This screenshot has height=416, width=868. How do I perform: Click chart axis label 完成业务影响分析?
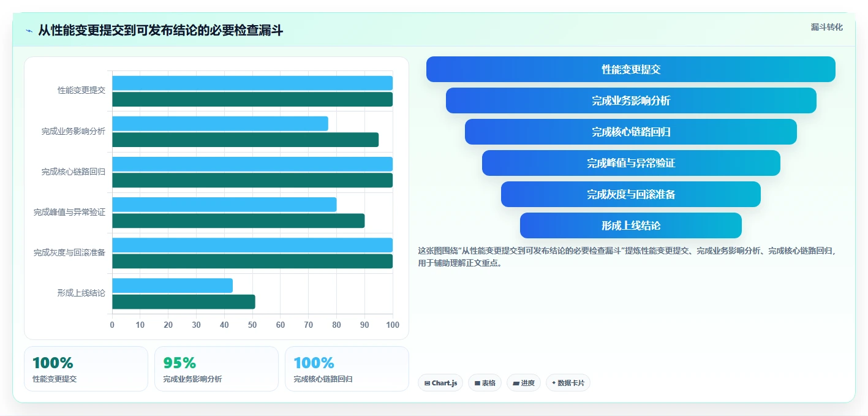[x=74, y=131]
